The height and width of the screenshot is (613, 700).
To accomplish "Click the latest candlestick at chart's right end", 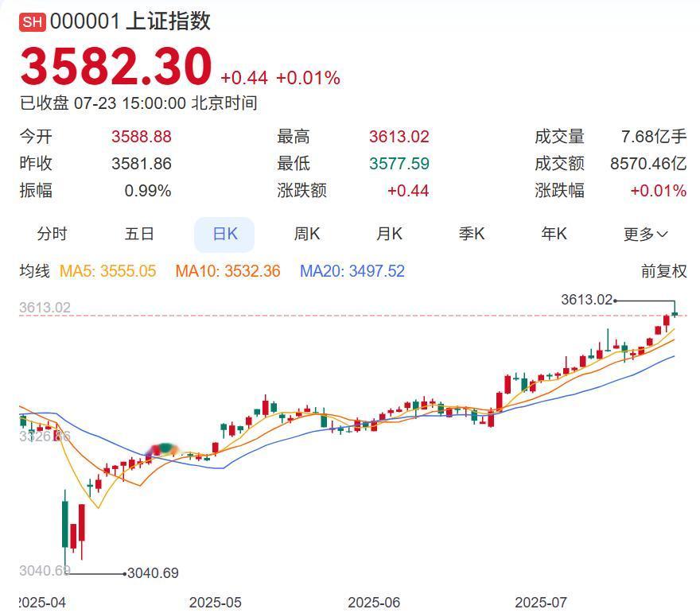I will tap(675, 314).
